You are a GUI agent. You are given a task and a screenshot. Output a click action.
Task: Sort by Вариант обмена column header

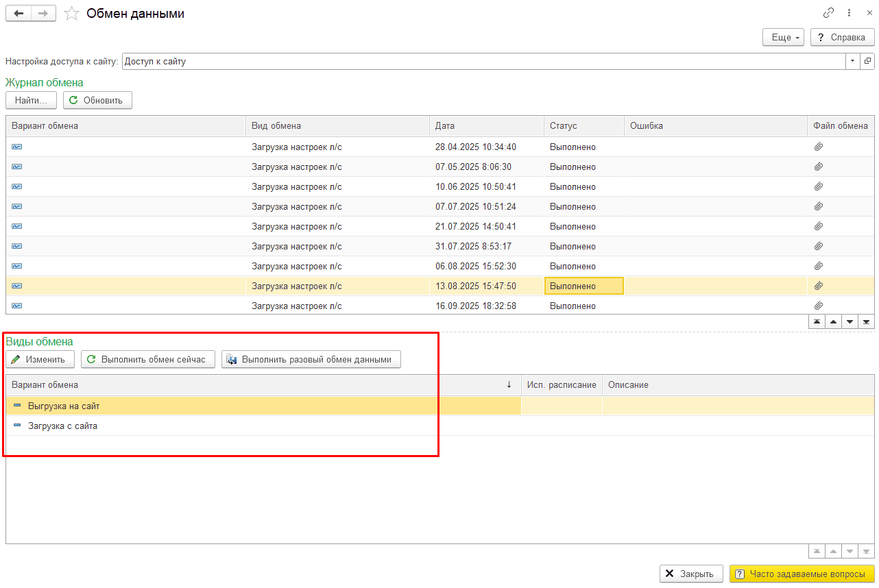[x=261, y=385]
